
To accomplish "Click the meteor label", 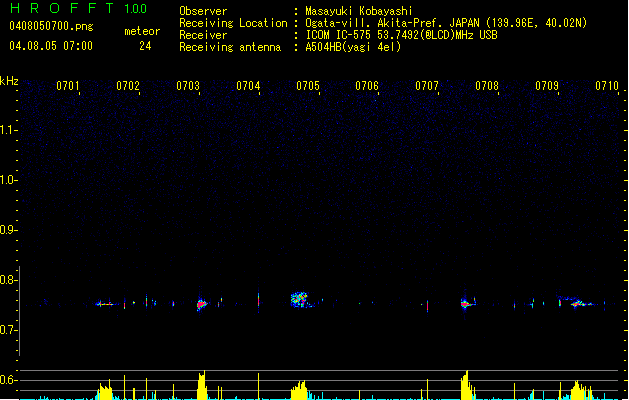I will click(x=142, y=31).
